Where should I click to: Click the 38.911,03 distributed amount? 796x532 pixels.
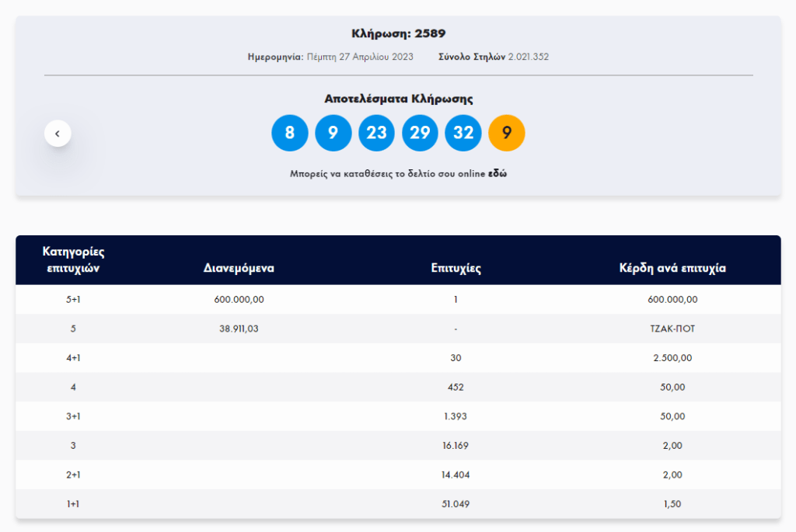click(239, 329)
